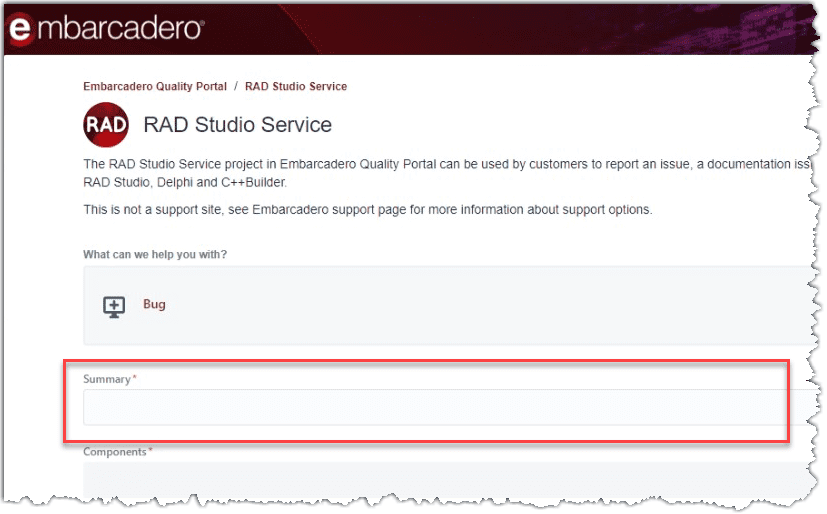Open the RAD Studio Service breadcrumb link

coord(296,86)
